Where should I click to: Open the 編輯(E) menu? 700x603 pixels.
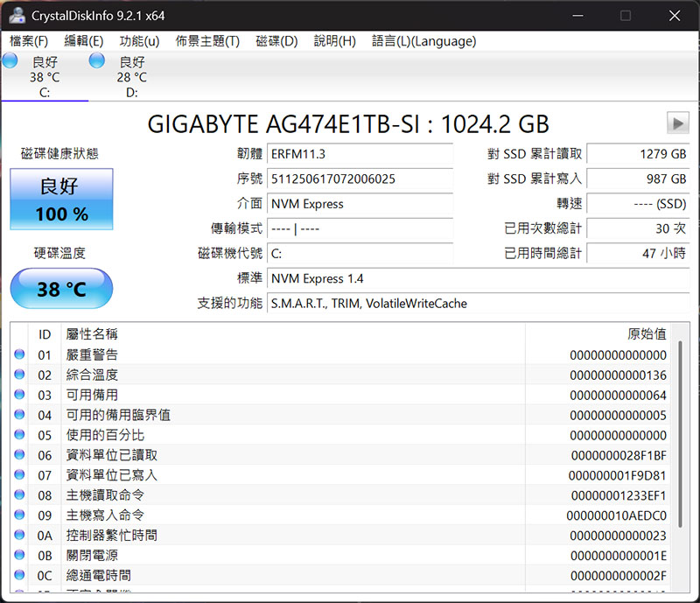(x=83, y=41)
